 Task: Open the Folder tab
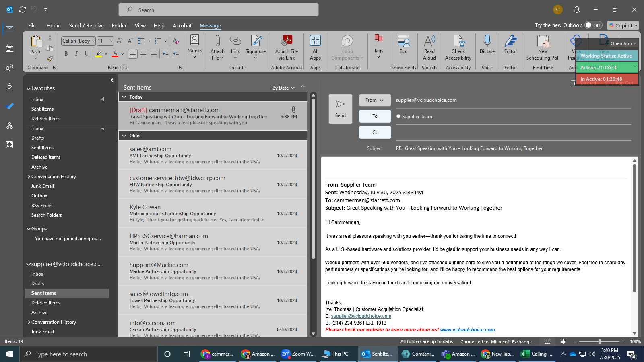[119, 25]
